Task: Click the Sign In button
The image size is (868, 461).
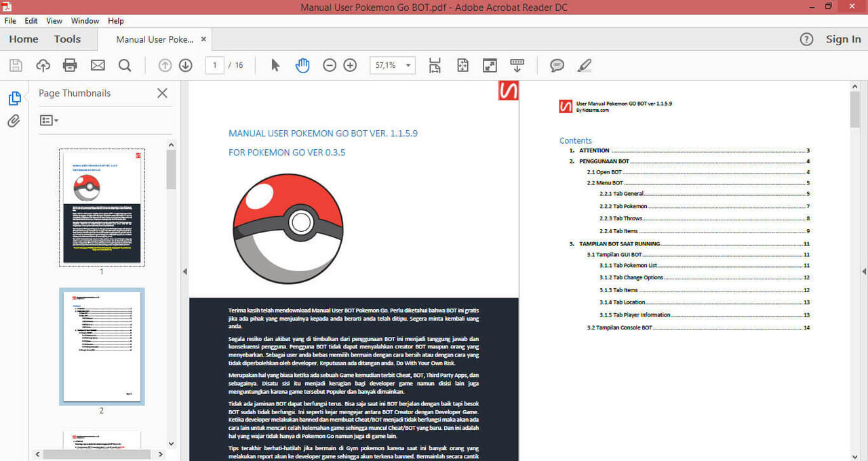Action: (844, 39)
